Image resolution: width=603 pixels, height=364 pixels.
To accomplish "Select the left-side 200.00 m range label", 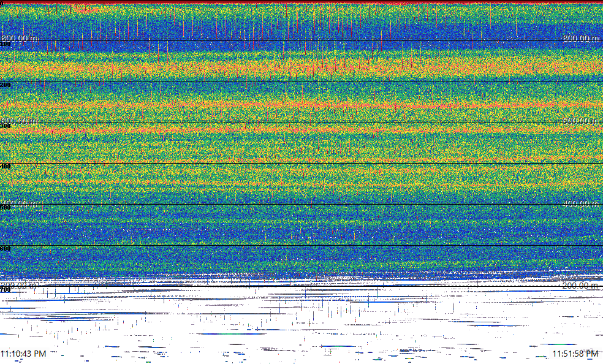I will (x=20, y=285).
